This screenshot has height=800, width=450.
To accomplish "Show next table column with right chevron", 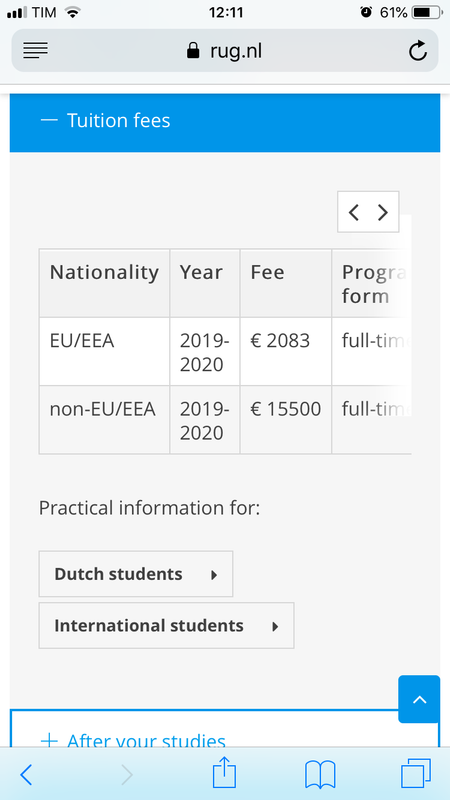I will click(x=383, y=212).
